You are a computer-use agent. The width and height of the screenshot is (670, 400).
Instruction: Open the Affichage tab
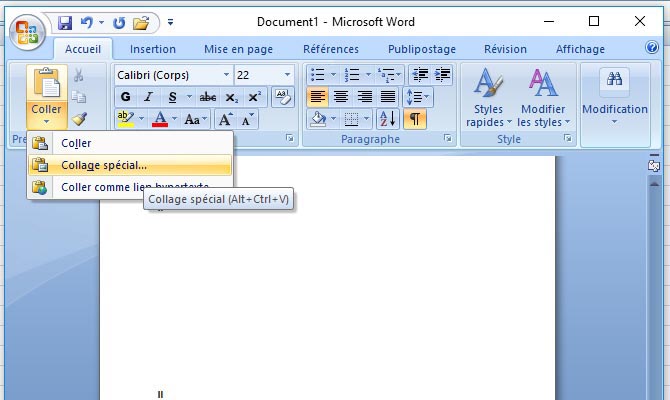click(580, 49)
